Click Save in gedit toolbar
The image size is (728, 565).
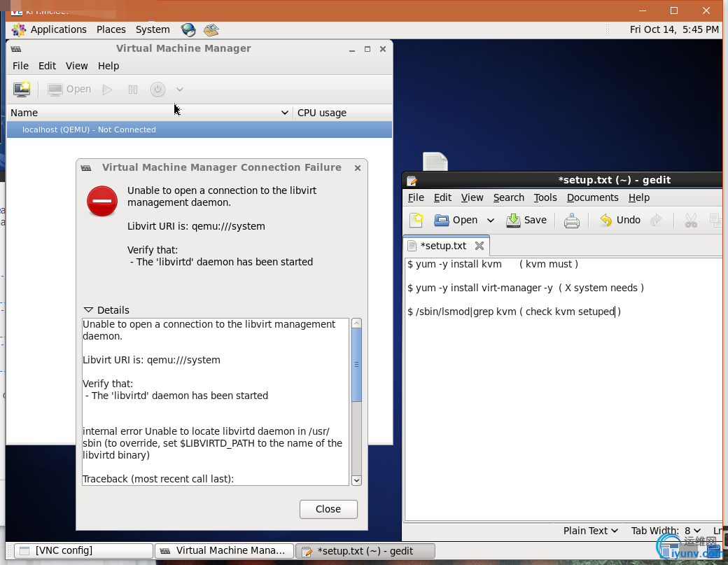pos(526,220)
